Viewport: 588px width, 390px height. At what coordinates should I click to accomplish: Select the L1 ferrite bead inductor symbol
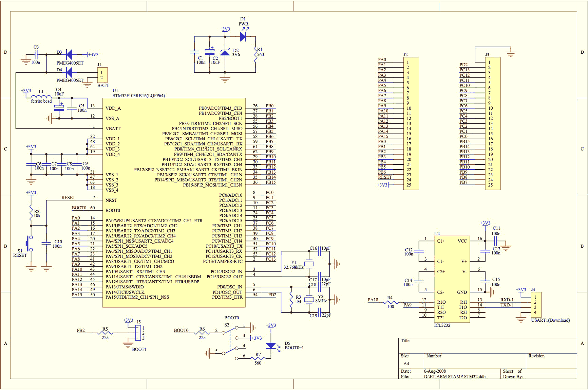pos(41,97)
